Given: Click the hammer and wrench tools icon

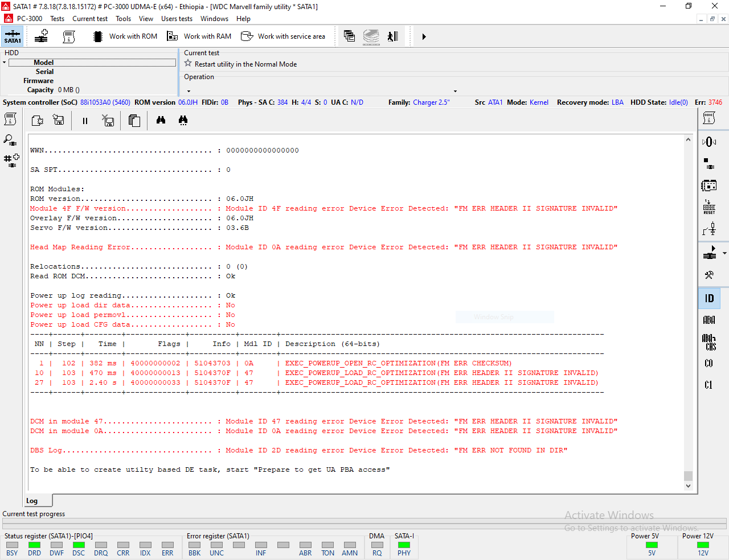Looking at the screenshot, I should coord(709,275).
